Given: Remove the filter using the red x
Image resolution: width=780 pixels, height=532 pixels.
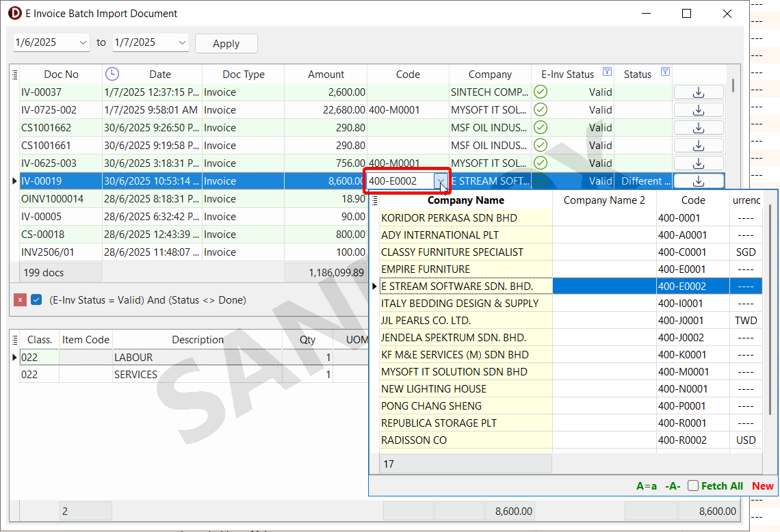Looking at the screenshot, I should (x=21, y=300).
